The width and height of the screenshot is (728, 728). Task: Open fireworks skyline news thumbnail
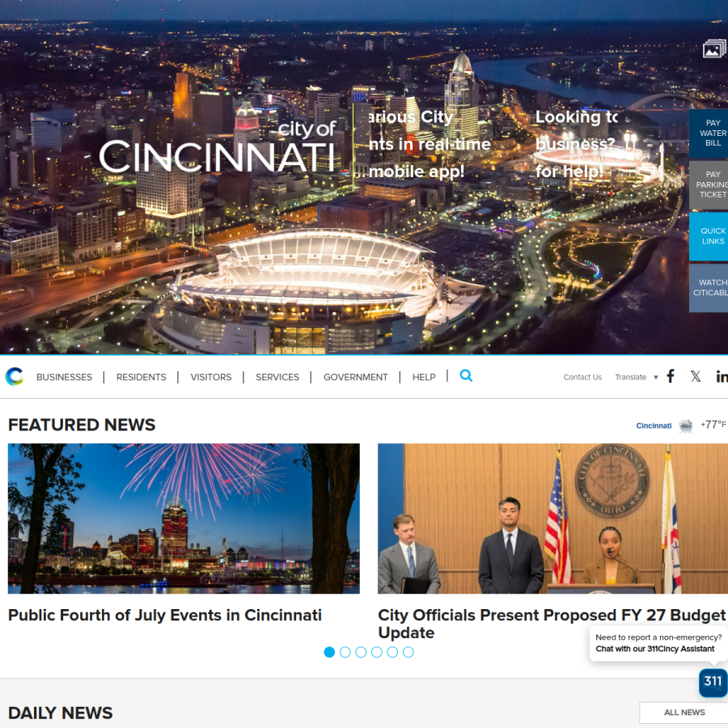coord(184,518)
